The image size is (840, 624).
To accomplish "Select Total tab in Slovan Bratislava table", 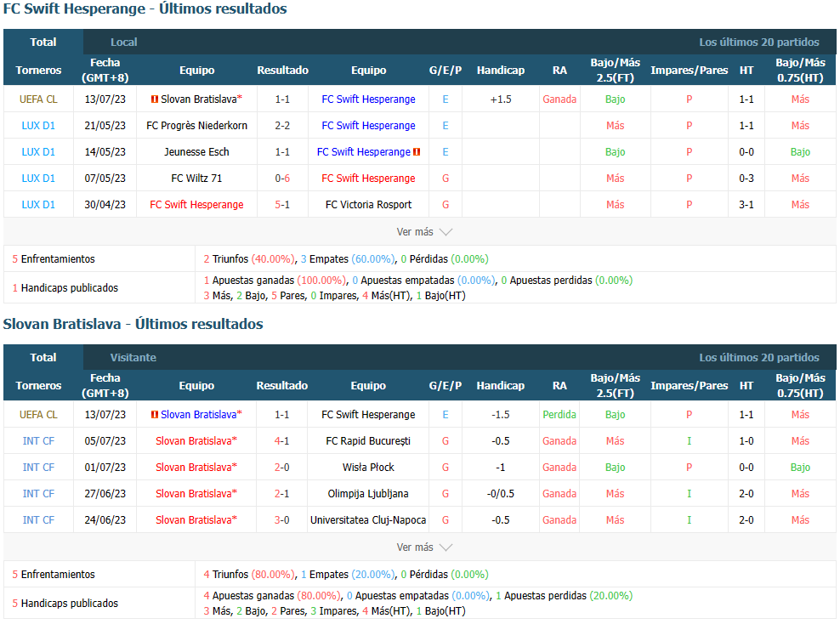I will click(x=43, y=357).
